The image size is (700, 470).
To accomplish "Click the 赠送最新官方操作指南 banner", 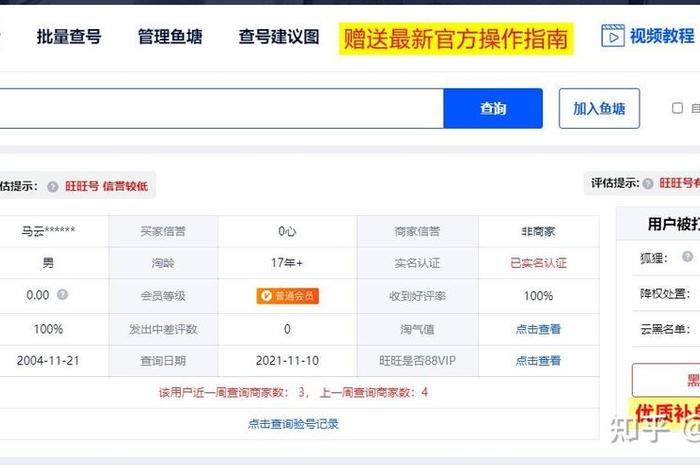I will tap(456, 39).
